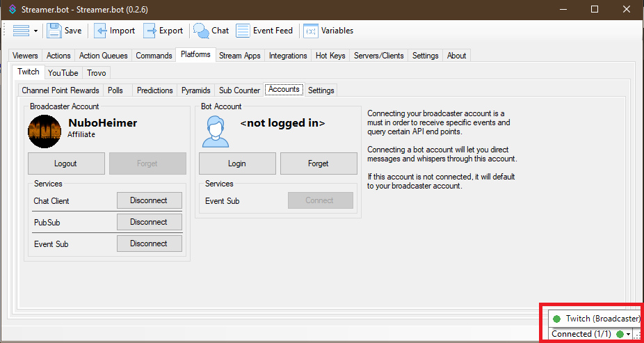Disconnect the PubSub service
The height and width of the screenshot is (343, 644).
click(149, 222)
